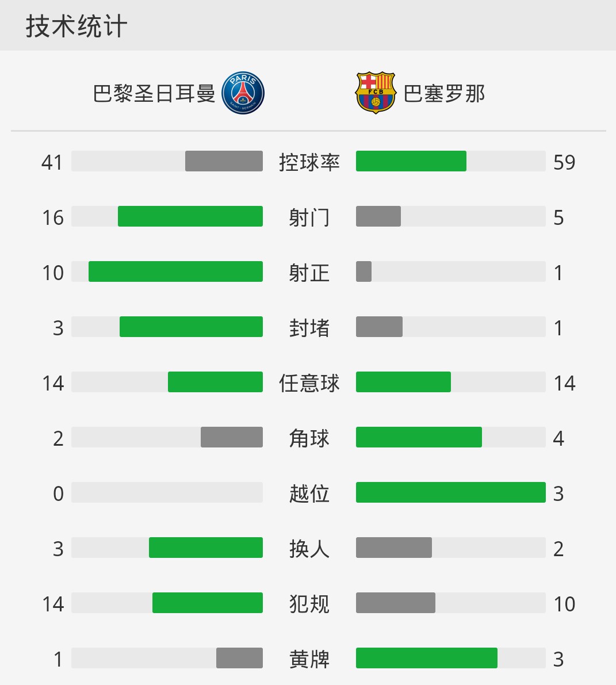Click PSG's green 10 shots-on-target bar
616x685 pixels.
tap(175, 271)
